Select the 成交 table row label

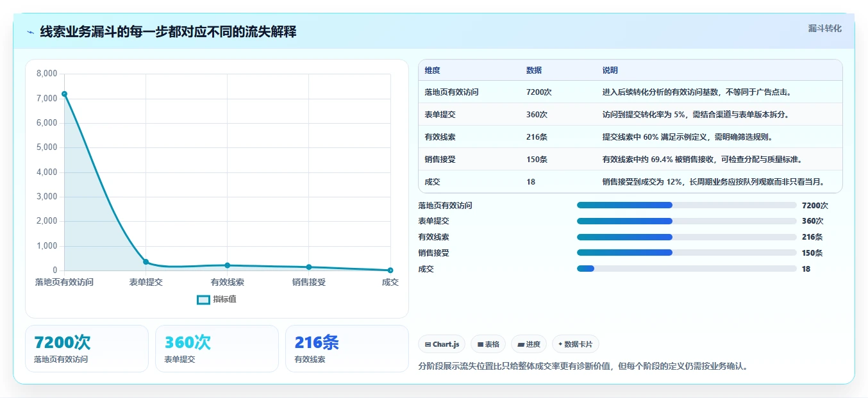(432, 182)
